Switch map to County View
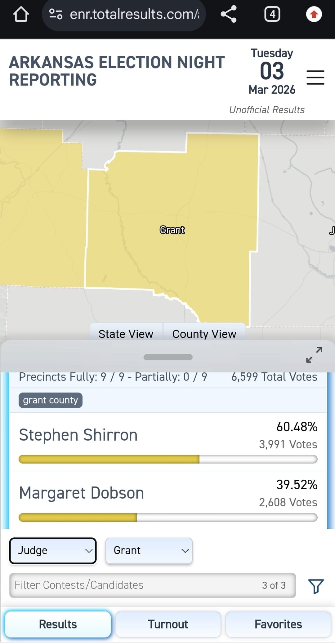The height and width of the screenshot is (644, 335). 204,334
